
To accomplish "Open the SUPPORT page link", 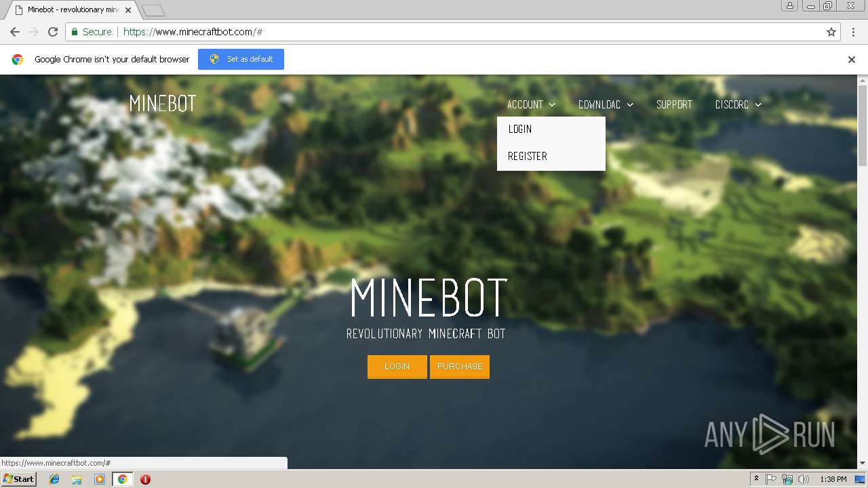I will pos(674,104).
